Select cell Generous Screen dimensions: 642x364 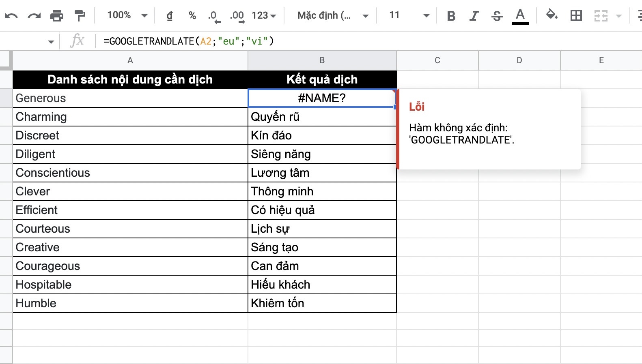130,98
